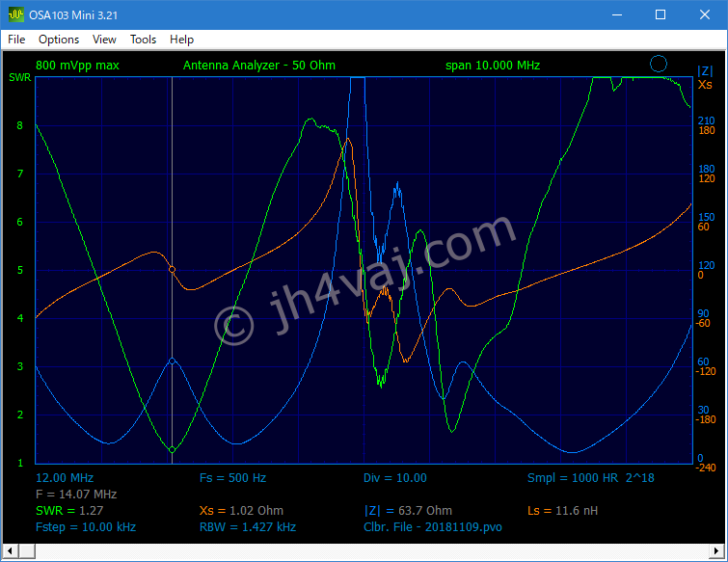Open the View menu
Screen dimensions: 728x562
(x=104, y=40)
